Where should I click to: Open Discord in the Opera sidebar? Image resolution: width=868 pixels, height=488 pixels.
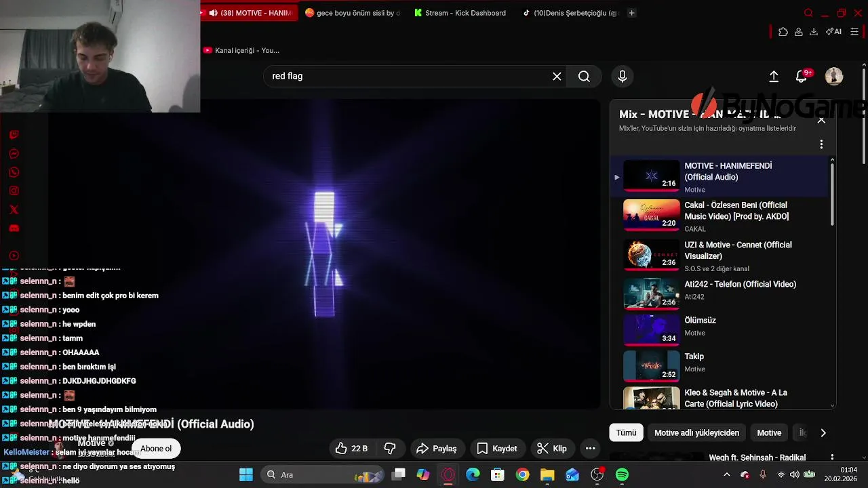click(14, 228)
